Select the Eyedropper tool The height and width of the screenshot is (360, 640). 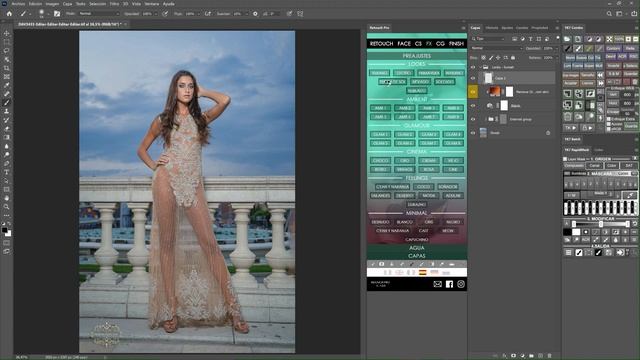click(6, 85)
